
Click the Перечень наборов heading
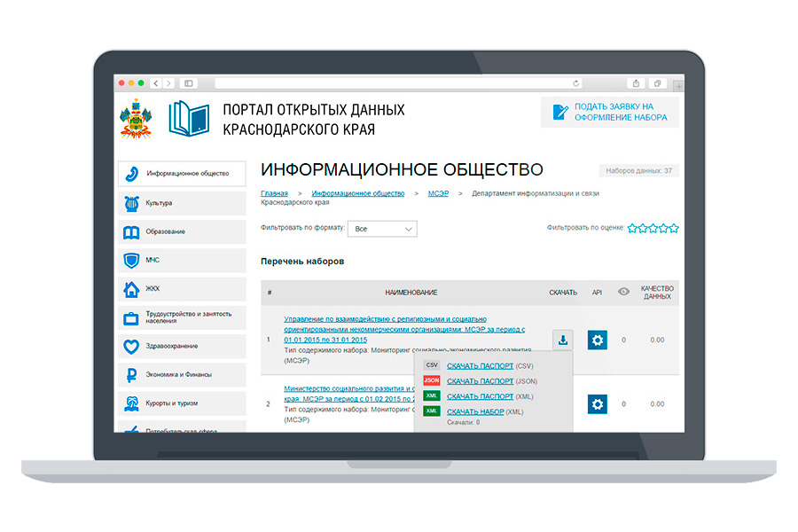pos(302,262)
